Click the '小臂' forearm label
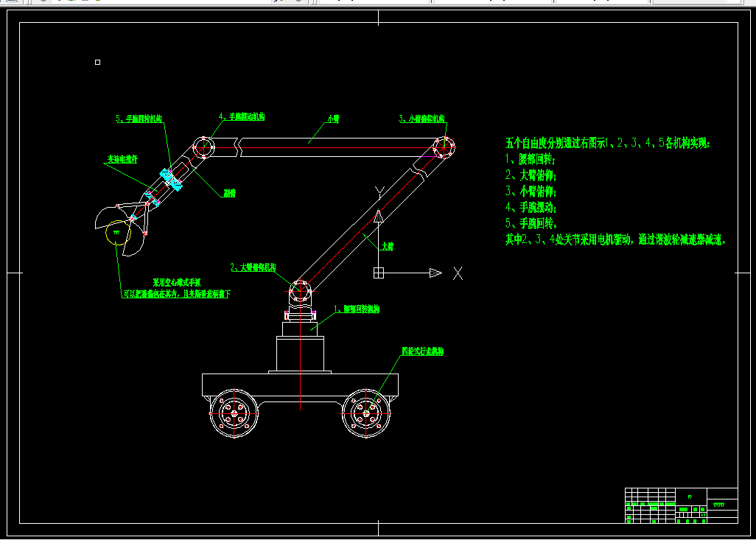 click(333, 119)
